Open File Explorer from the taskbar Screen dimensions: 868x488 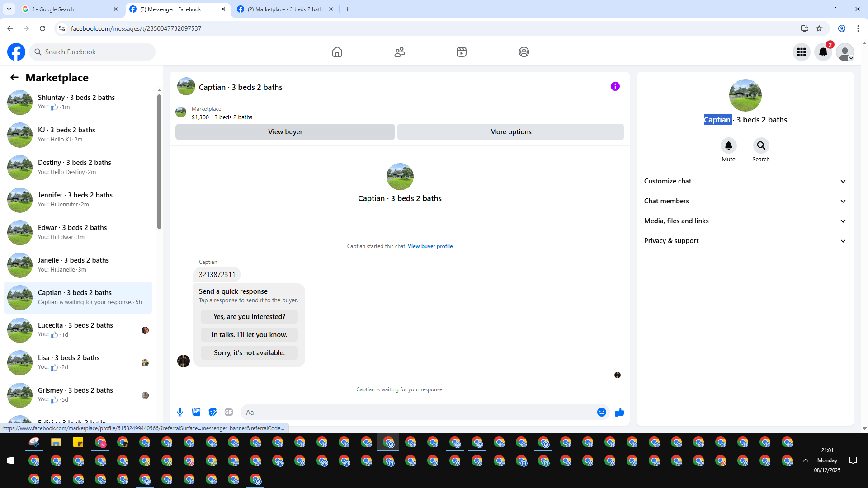pyautogui.click(x=56, y=442)
